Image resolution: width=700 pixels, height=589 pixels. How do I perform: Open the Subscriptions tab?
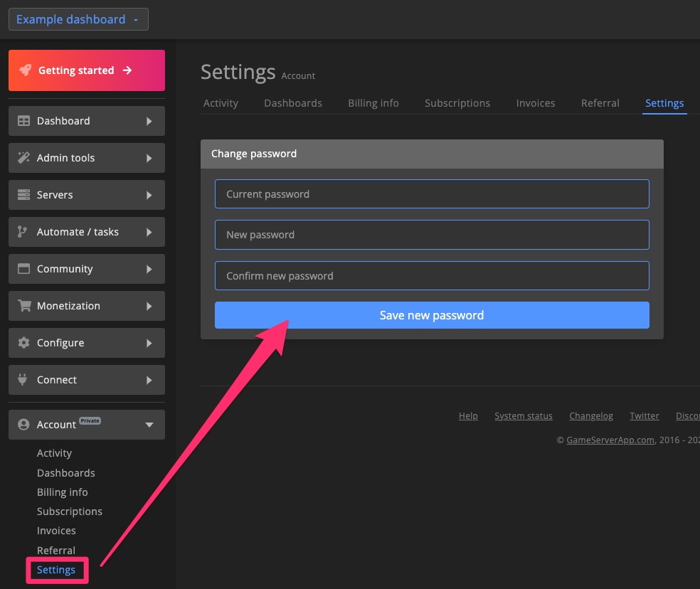(457, 103)
